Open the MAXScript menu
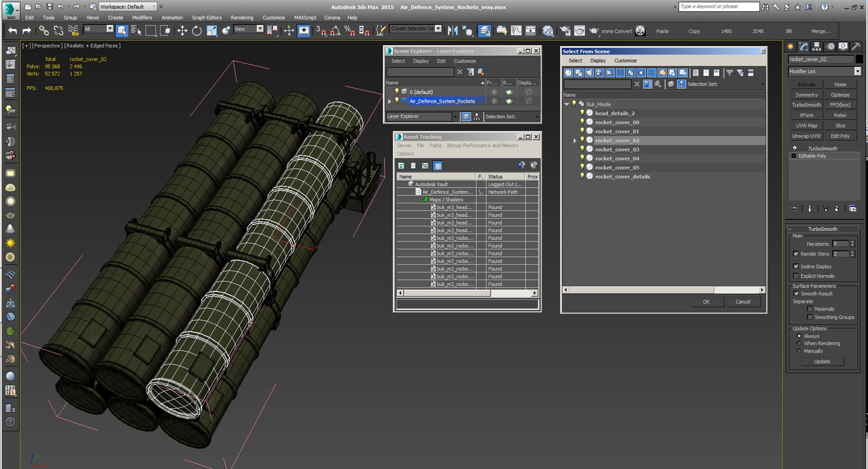The height and width of the screenshot is (469, 868). pyautogui.click(x=305, y=18)
